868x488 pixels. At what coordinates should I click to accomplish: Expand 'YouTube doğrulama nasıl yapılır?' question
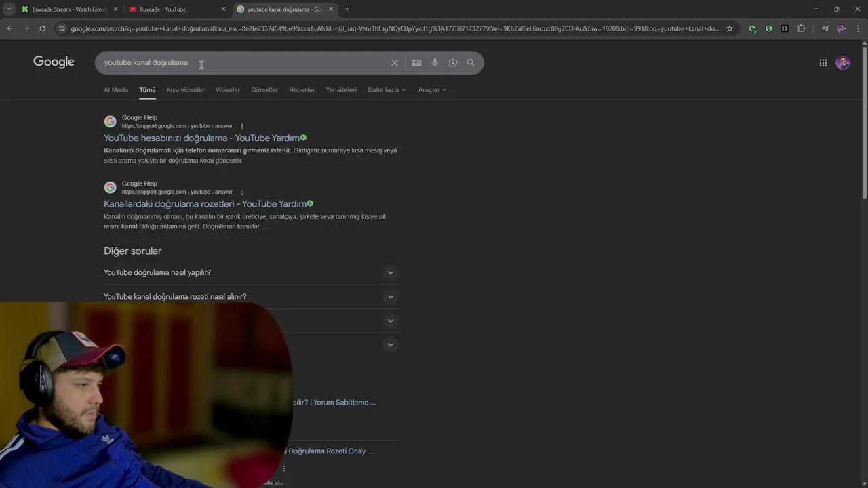(x=251, y=272)
